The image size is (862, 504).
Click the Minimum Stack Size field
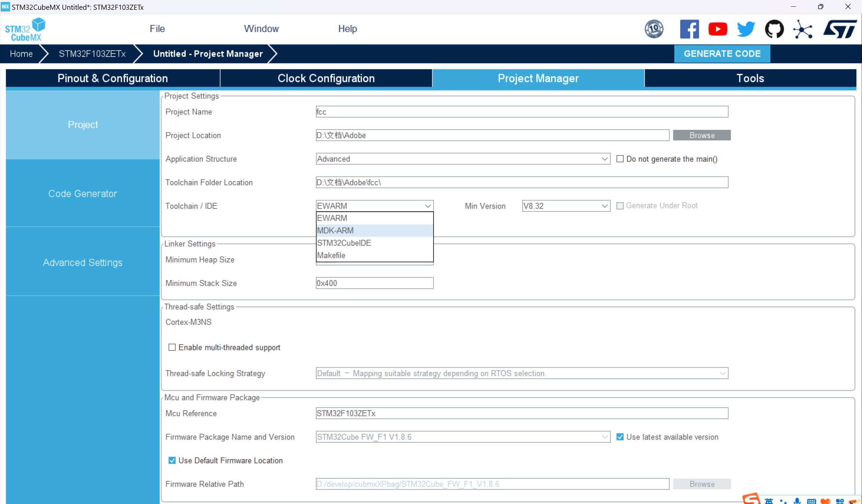point(375,283)
